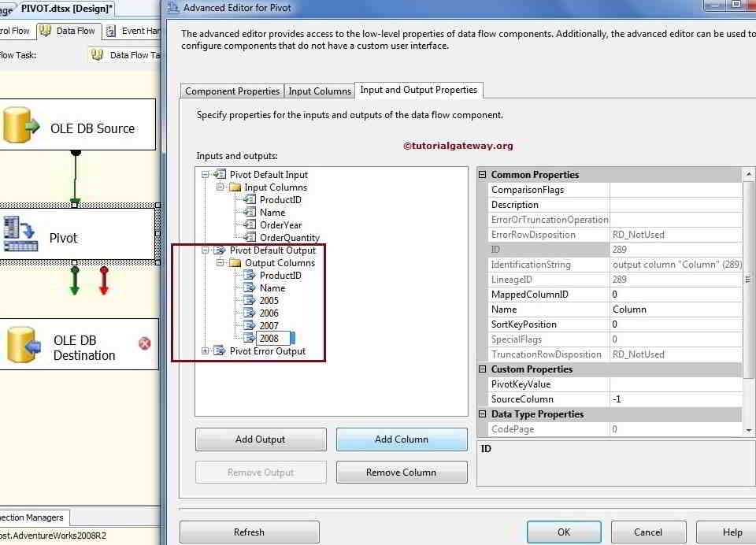This screenshot has height=545, width=756.
Task: Click the OLE DB Destination icon
Action: click(x=21, y=344)
